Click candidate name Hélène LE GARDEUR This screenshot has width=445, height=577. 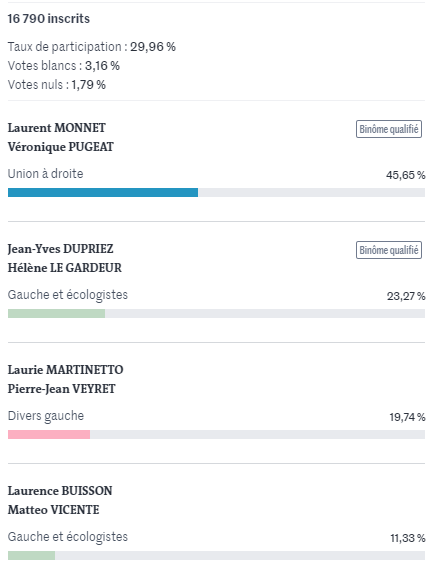tap(65, 268)
